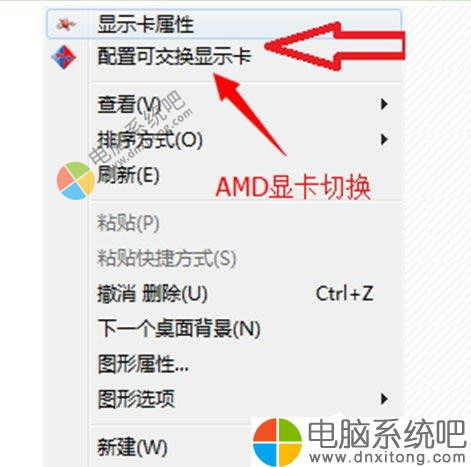Click the large red outlined arrow annotation

click(x=335, y=46)
